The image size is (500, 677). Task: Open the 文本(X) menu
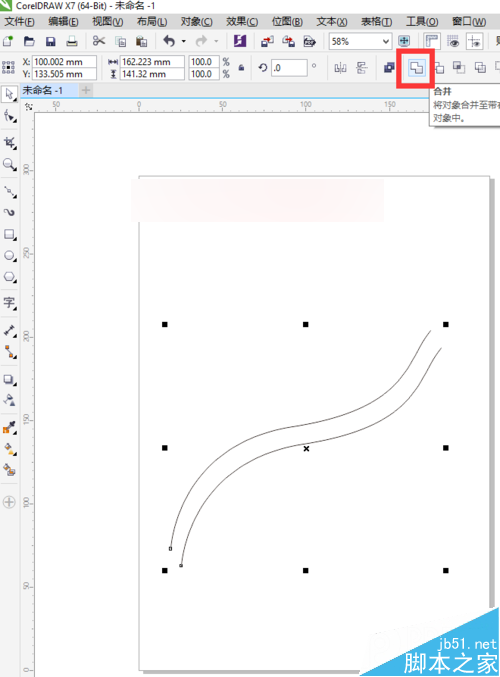tap(332, 22)
